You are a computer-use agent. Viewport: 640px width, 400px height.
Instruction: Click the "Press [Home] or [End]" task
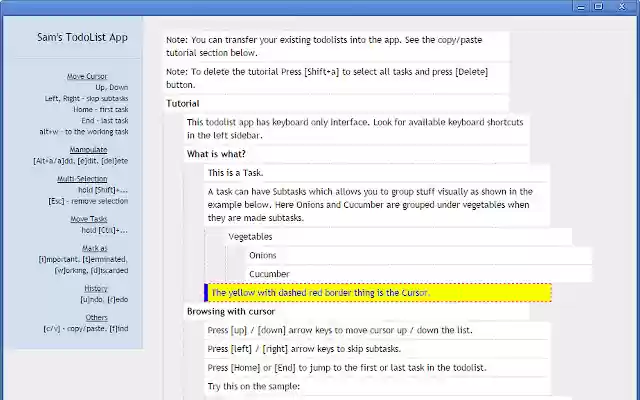[377, 368]
